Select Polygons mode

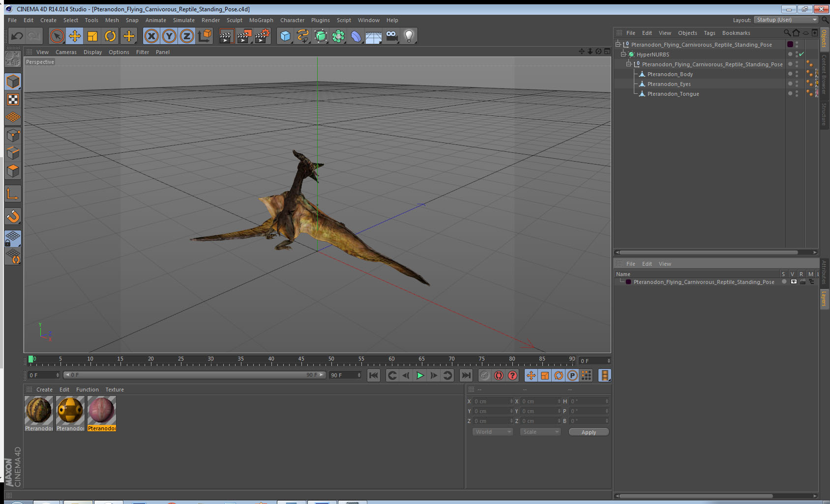13,171
